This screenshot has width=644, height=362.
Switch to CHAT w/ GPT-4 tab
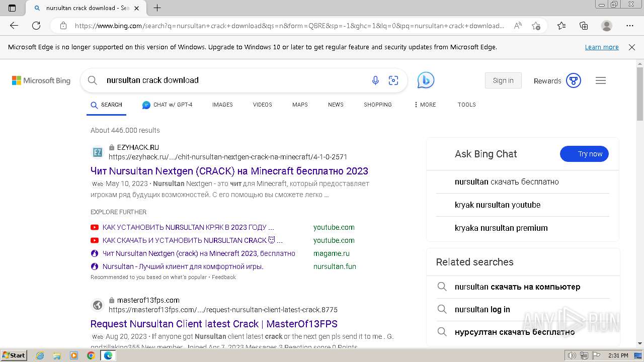tap(168, 105)
